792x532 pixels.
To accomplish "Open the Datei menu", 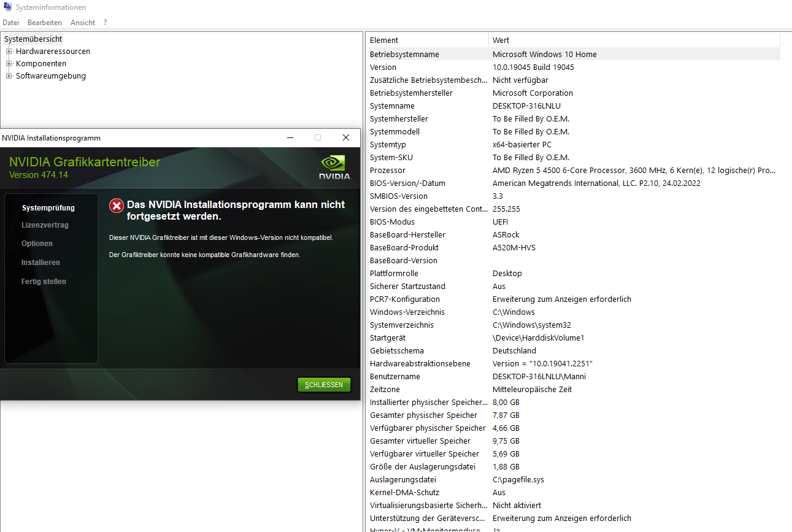I will pyautogui.click(x=11, y=23).
